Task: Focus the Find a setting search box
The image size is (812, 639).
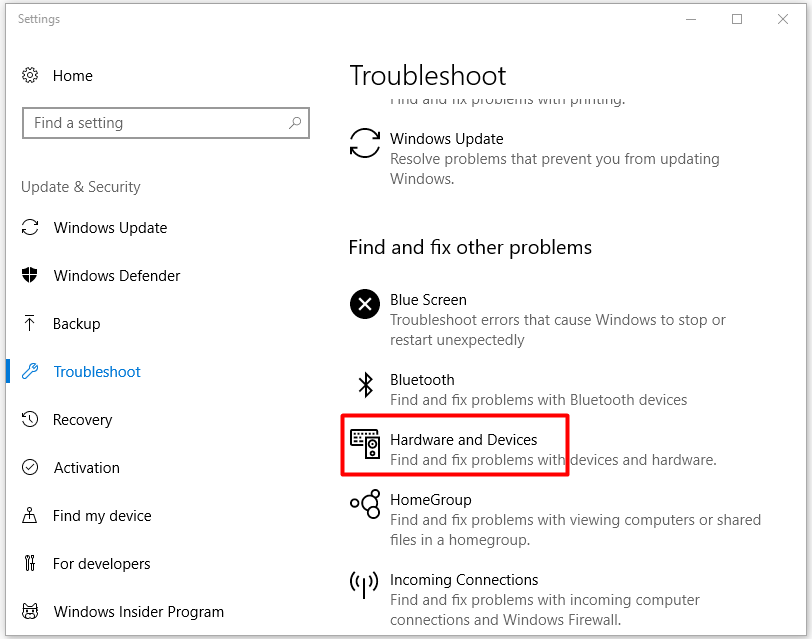Action: pyautogui.click(x=155, y=123)
